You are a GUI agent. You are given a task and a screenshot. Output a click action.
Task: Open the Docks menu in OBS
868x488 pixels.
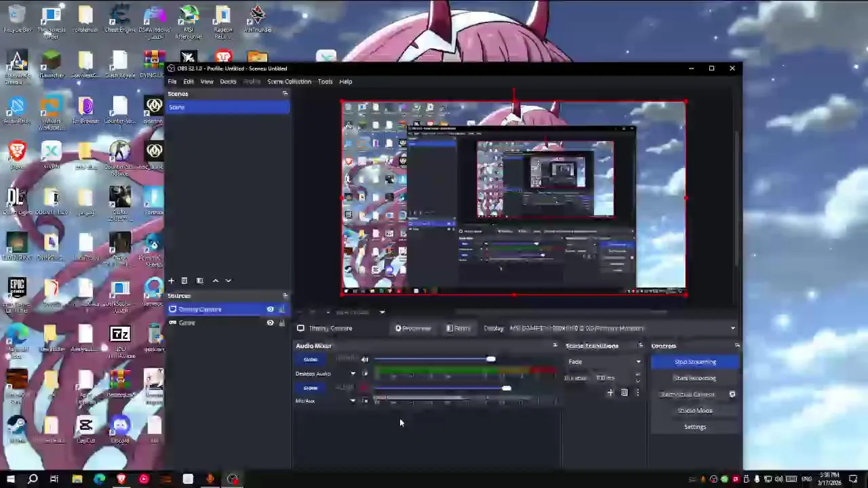pos(228,81)
